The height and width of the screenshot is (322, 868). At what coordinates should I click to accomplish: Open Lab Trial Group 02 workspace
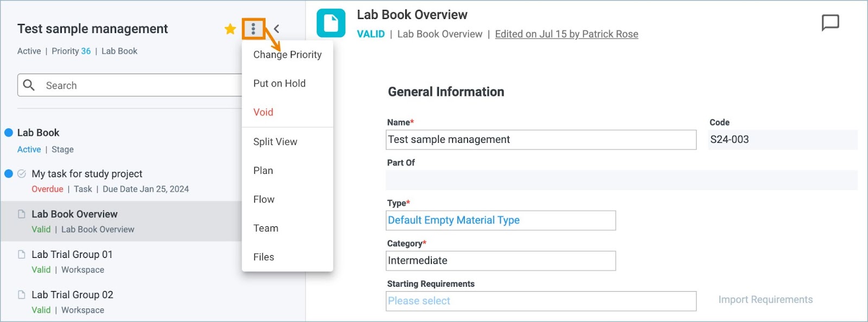pyautogui.click(x=72, y=294)
